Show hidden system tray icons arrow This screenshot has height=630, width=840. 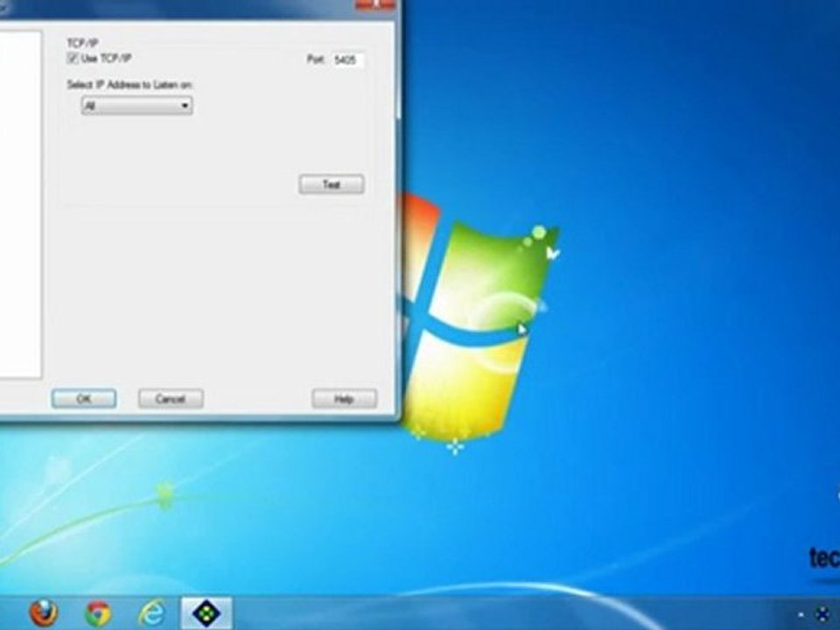(x=801, y=615)
